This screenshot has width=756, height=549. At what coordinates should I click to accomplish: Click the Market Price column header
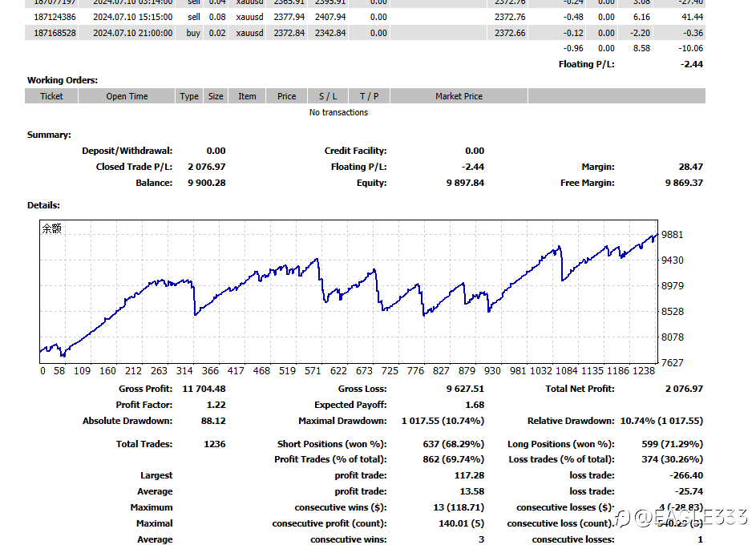459,96
